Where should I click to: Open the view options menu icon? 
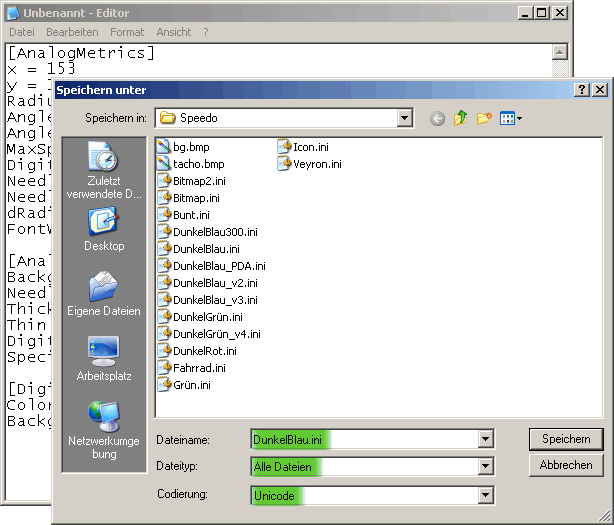click(x=510, y=119)
